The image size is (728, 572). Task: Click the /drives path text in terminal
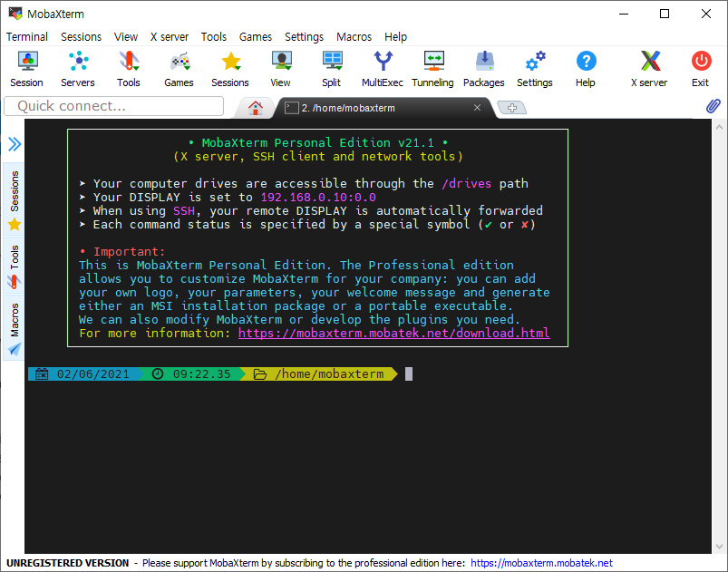pyautogui.click(x=467, y=183)
